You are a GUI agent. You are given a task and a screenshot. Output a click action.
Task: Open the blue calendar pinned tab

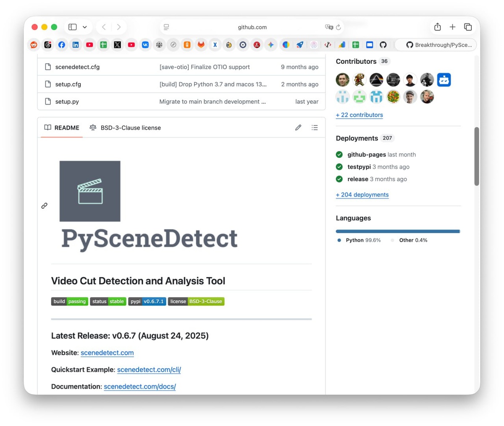point(370,45)
